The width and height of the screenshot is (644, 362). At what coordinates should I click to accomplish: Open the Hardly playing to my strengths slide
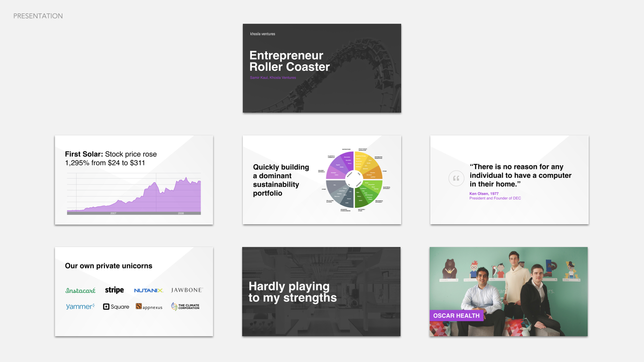tap(321, 292)
